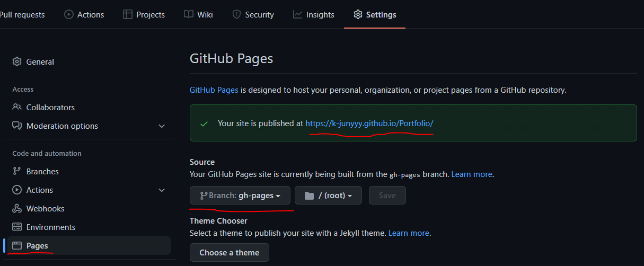Click the 'Your site is published at' text
Screen dimensions: 644x266
[x=260, y=123]
